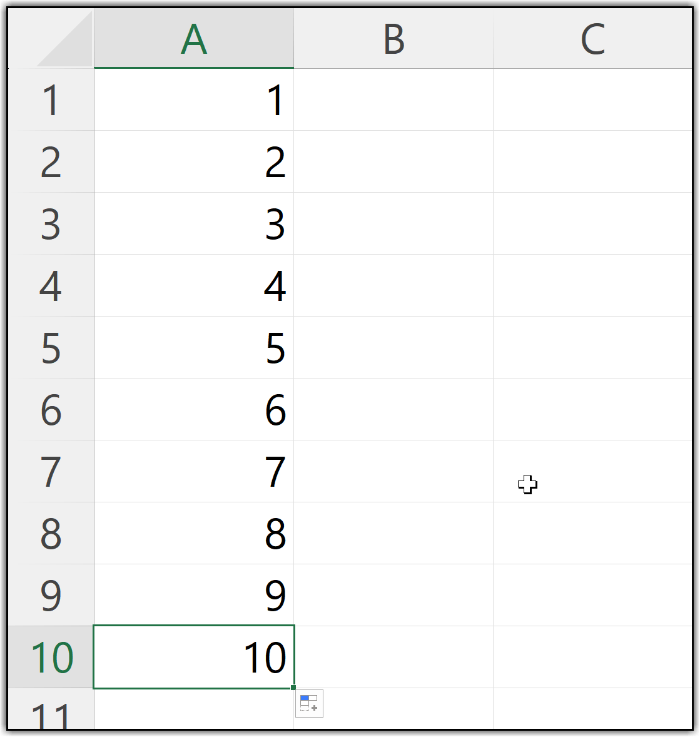Select column C header
This screenshot has height=737, width=700.
click(x=592, y=39)
